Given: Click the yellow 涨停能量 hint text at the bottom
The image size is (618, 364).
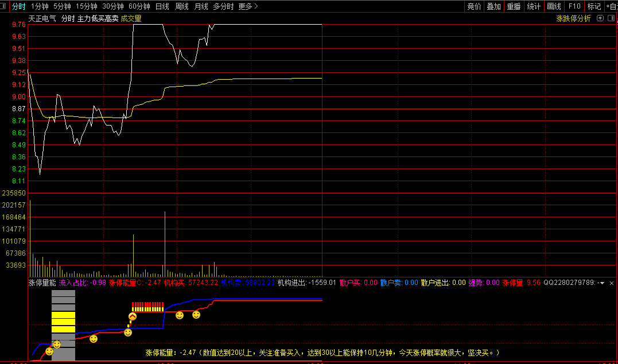Looking at the screenshot, I should [x=323, y=352].
